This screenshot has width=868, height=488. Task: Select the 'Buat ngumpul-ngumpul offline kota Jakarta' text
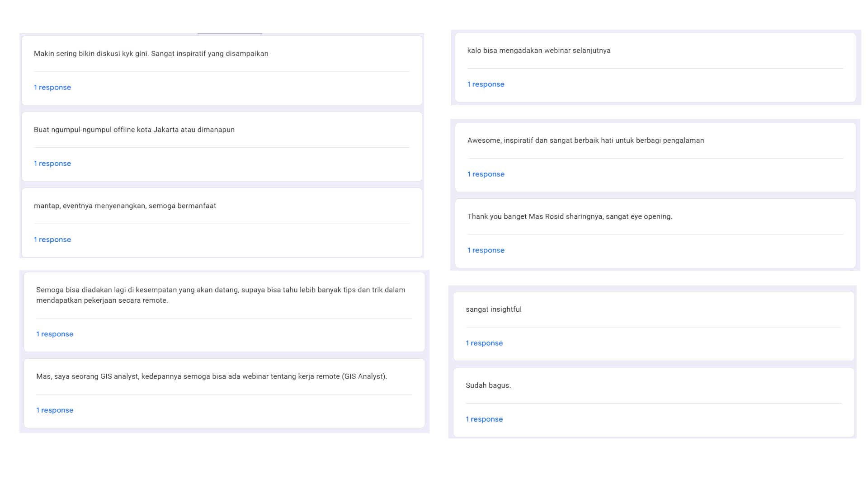[134, 130]
